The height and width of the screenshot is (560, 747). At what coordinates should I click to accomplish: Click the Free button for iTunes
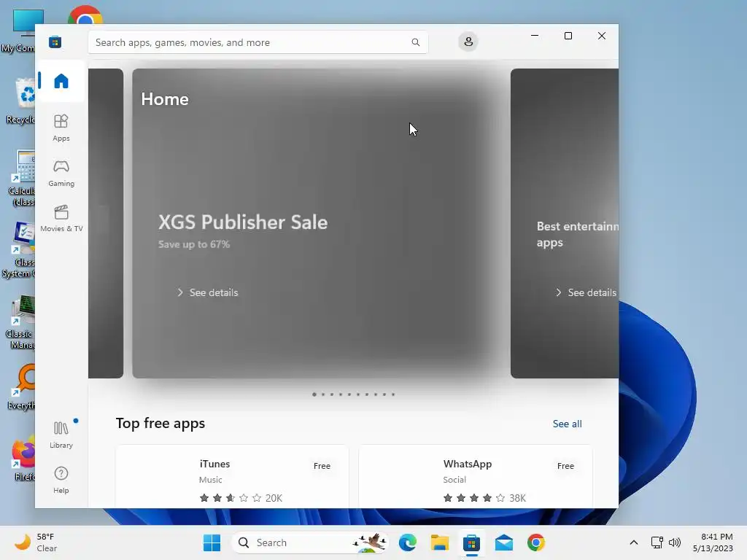(322, 466)
